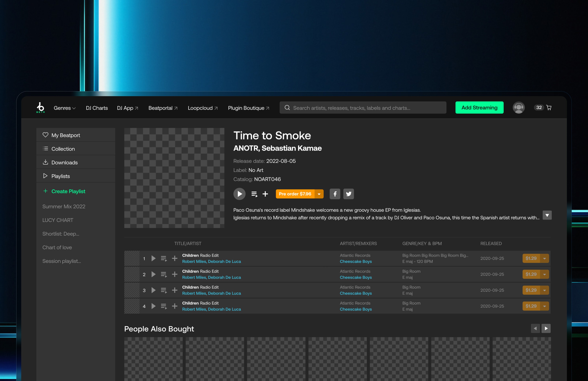The image size is (588, 381).
Task: Open Collection in sidebar
Action: tap(76, 148)
